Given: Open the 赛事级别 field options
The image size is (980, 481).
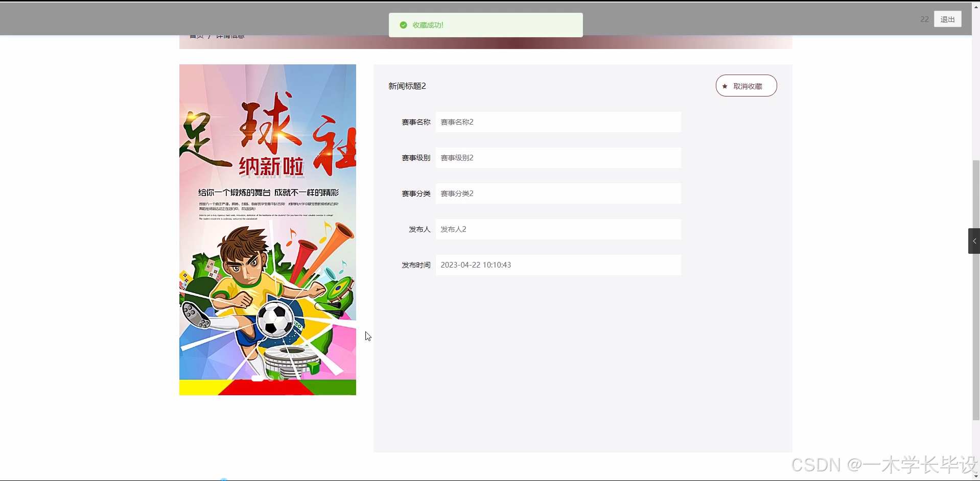Looking at the screenshot, I should [558, 157].
